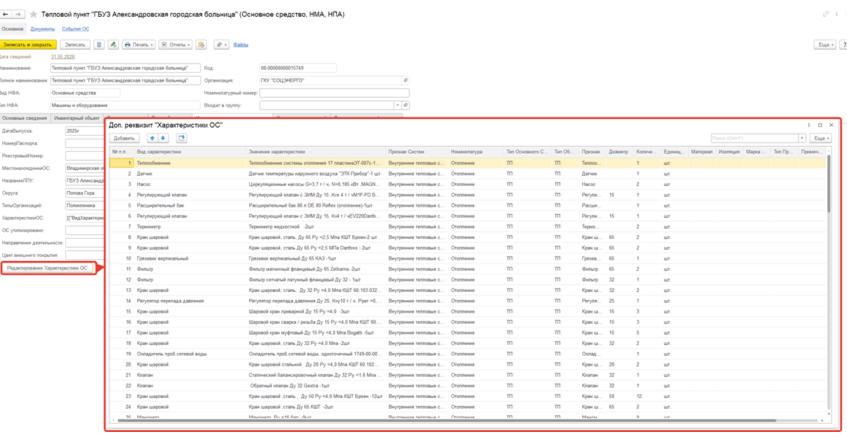Click Записать и закрыть button

coord(28,45)
